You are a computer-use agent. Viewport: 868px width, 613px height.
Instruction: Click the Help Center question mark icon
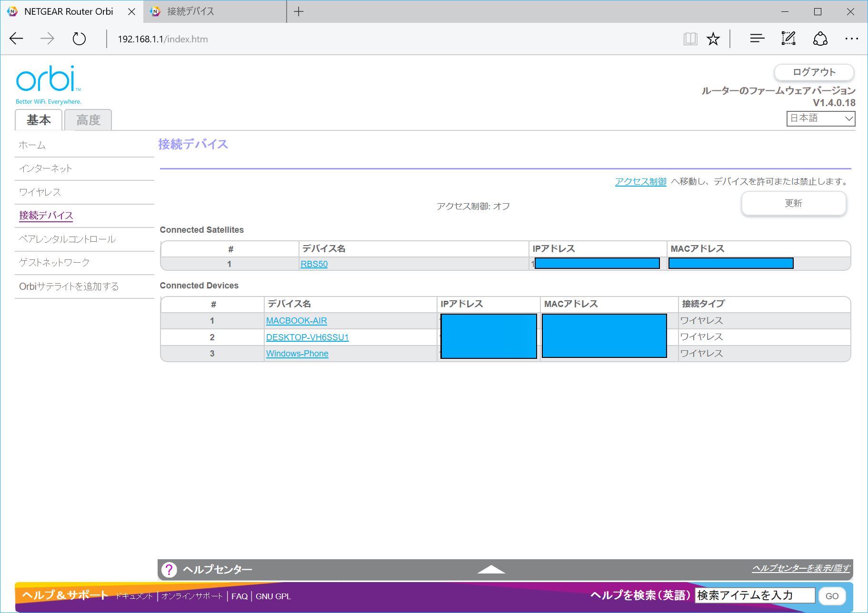[x=169, y=569]
